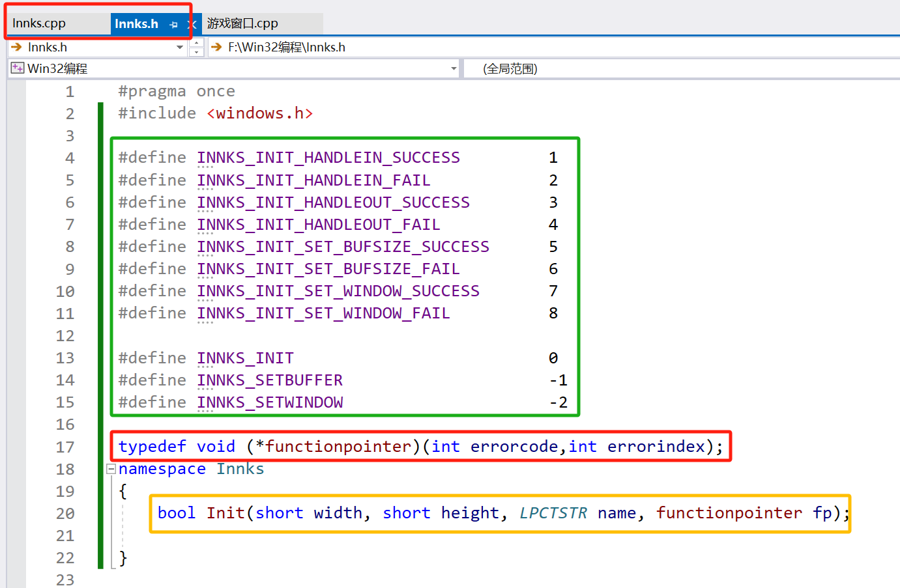The image size is (900, 588).
Task: Click the up arrow of the file stepper
Action: tap(196, 43)
